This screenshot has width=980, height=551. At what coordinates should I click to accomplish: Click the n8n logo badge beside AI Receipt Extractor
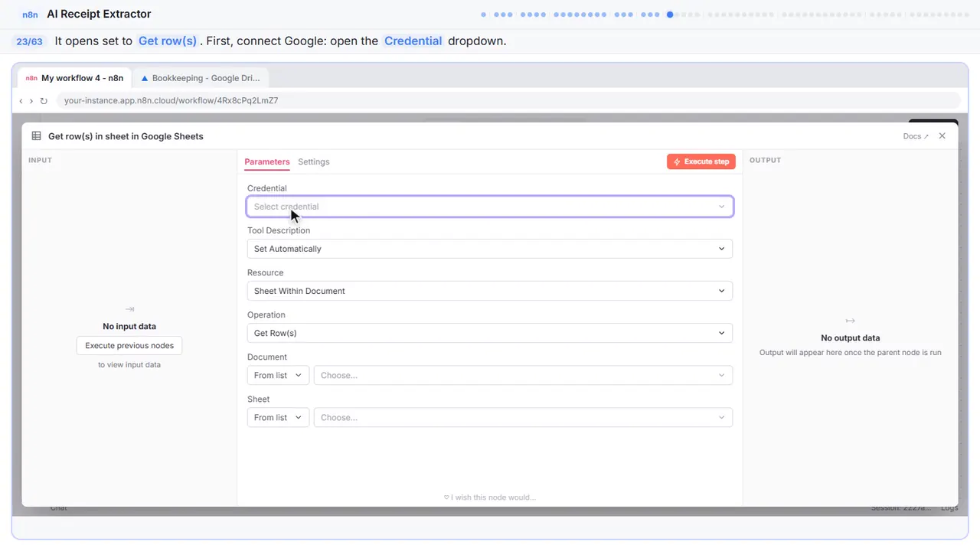point(31,14)
